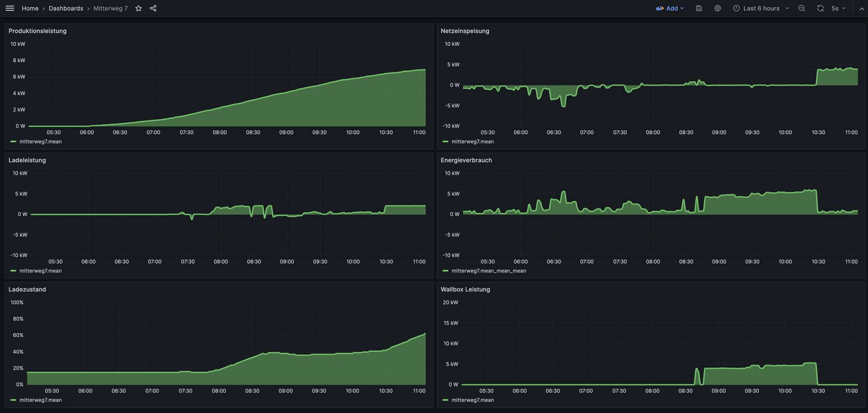Zoom out the time range

(802, 8)
